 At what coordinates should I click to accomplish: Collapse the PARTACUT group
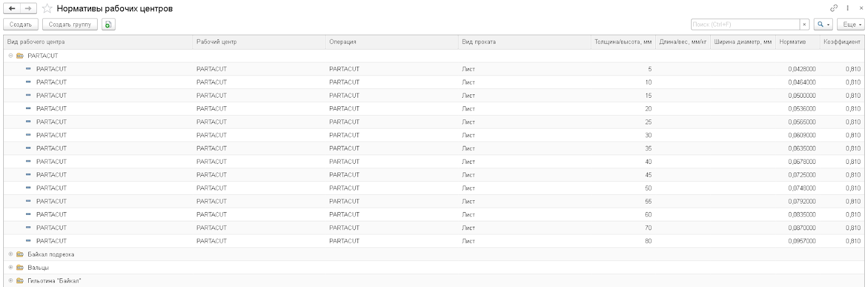pos(10,56)
